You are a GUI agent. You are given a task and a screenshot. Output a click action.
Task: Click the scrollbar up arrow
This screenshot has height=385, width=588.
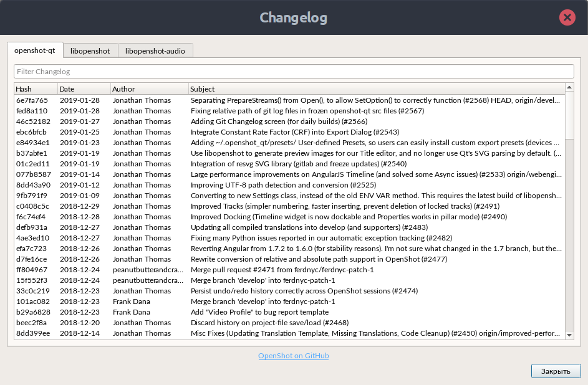click(569, 87)
